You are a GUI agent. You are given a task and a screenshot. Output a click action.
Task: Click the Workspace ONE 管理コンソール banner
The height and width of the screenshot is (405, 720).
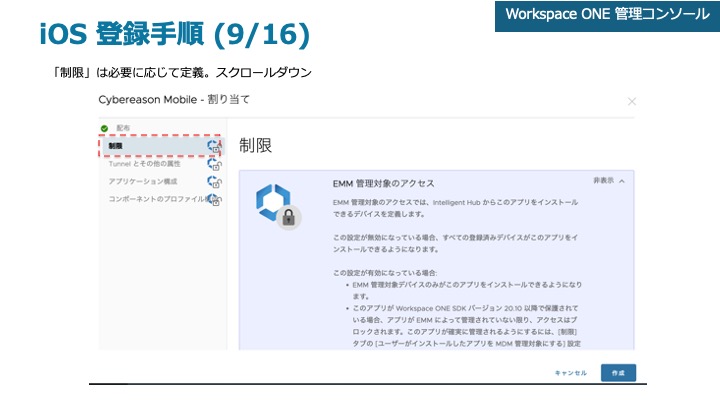(608, 14)
